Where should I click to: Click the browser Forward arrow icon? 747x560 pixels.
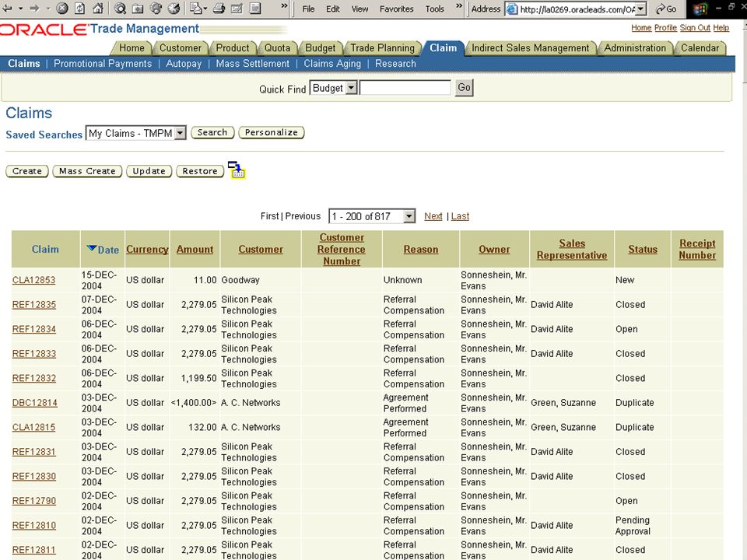(x=34, y=9)
